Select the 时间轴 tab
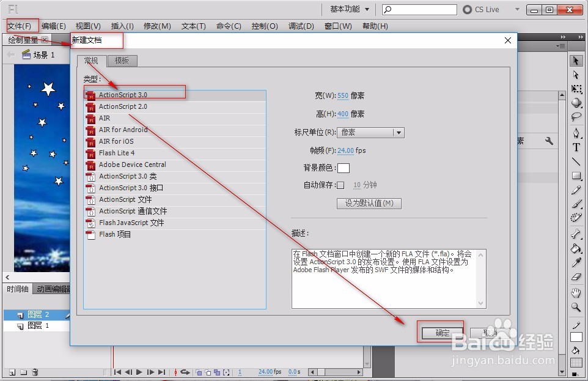This screenshot has height=381, width=588. (x=18, y=289)
